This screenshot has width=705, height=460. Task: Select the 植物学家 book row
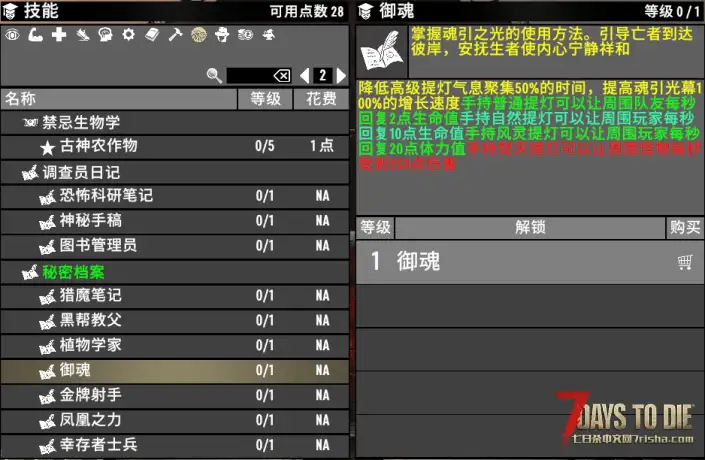(x=175, y=345)
